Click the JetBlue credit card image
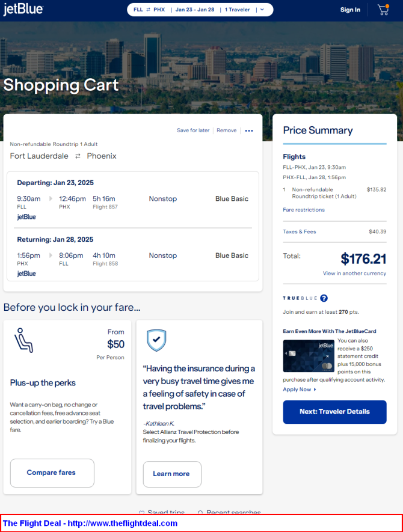The height and width of the screenshot is (532, 403). (309, 356)
